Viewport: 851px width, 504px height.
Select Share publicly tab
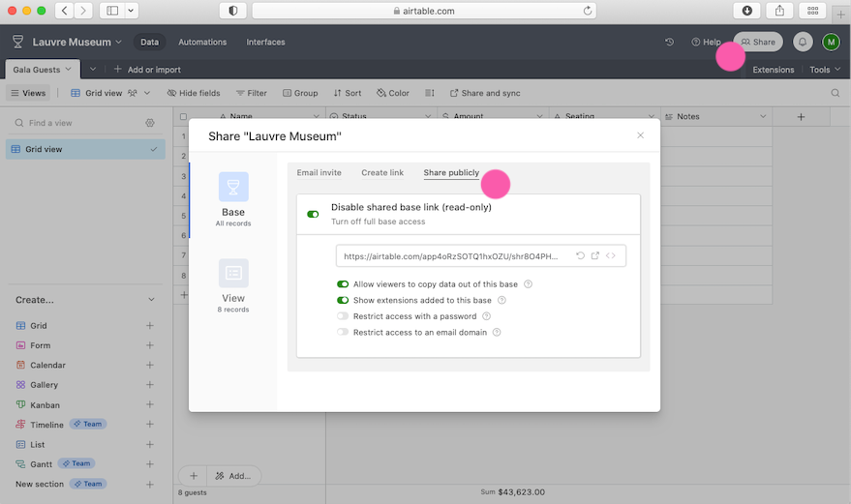point(451,172)
